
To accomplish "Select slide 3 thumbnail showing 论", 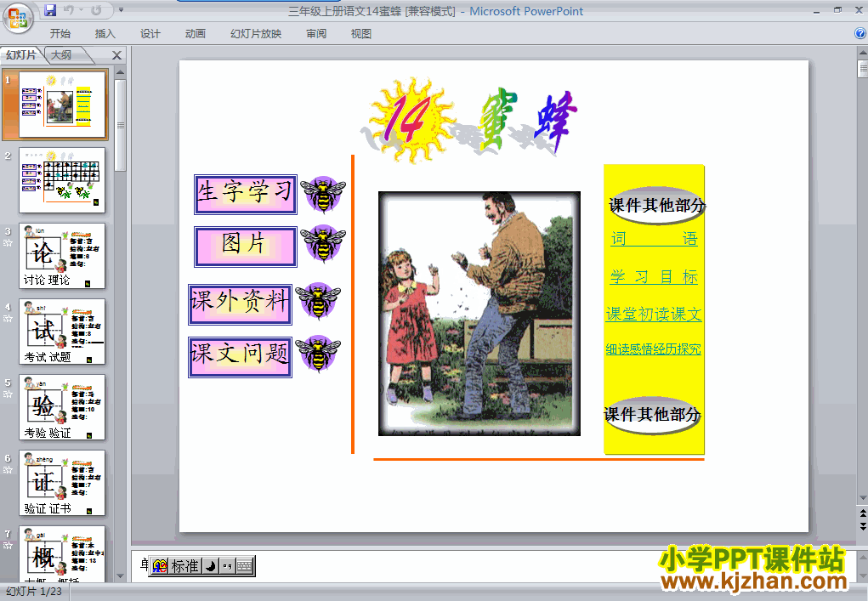I will point(62,256).
